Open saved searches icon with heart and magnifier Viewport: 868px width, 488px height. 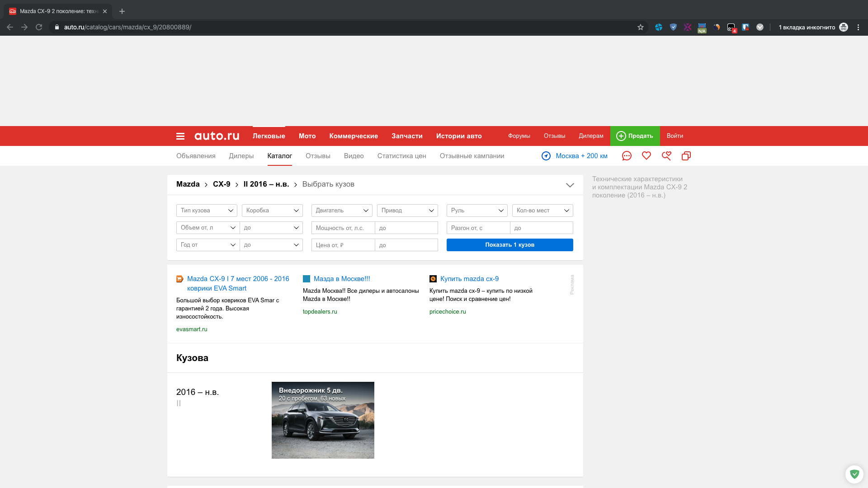pyautogui.click(x=666, y=155)
